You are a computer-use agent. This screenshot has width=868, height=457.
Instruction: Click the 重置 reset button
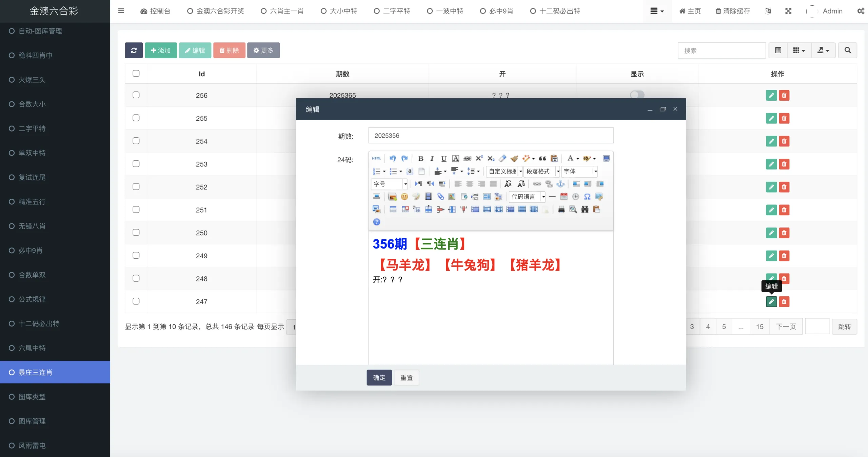coord(407,378)
